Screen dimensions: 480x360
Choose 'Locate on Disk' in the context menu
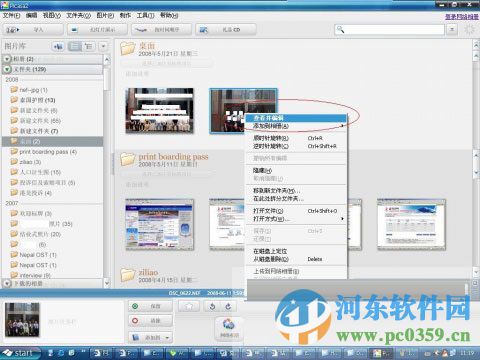[x=296, y=251]
